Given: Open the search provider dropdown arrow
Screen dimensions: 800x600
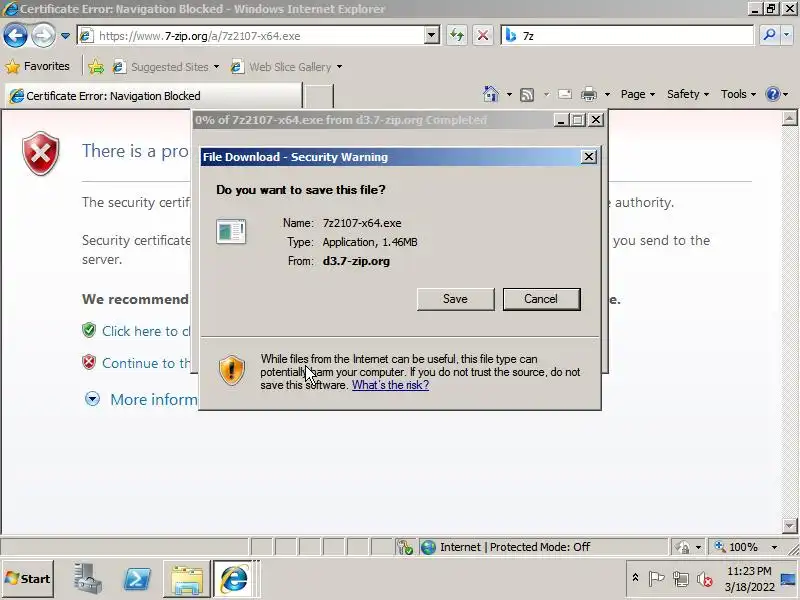Looking at the screenshot, I should 786,35.
